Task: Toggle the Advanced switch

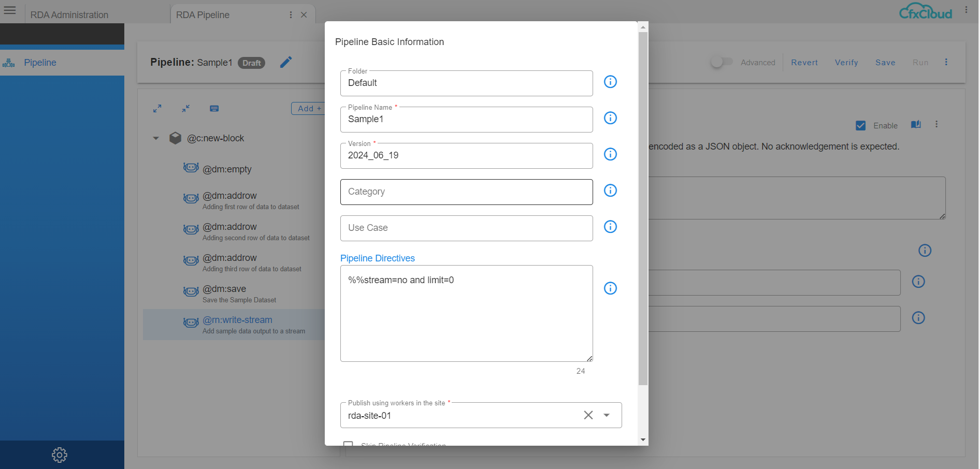Action: [722, 61]
